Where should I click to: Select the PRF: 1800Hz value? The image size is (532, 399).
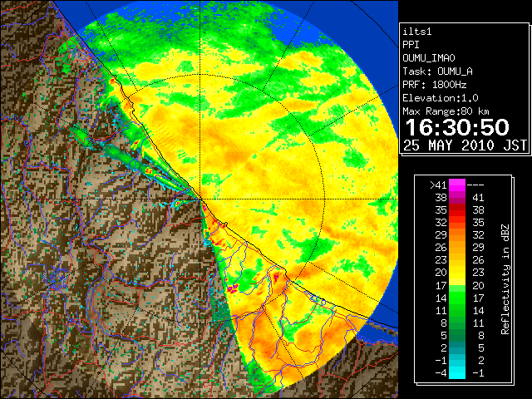(x=435, y=85)
